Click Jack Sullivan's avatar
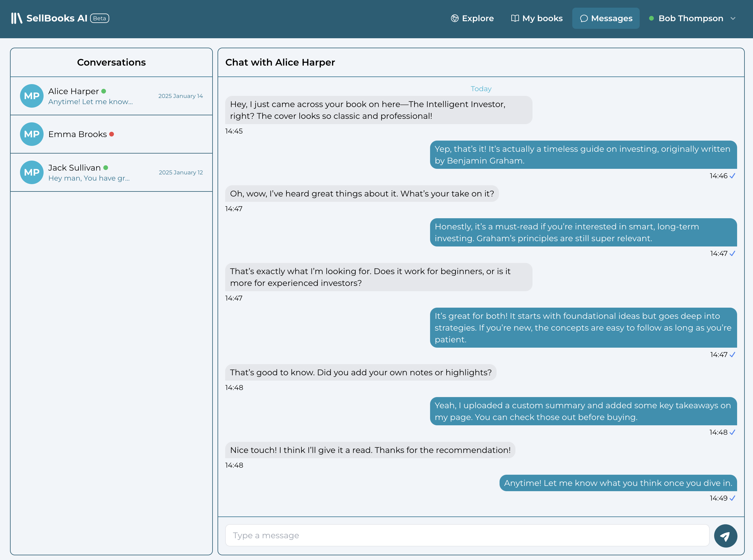Image resolution: width=753 pixels, height=560 pixels. [x=31, y=173]
